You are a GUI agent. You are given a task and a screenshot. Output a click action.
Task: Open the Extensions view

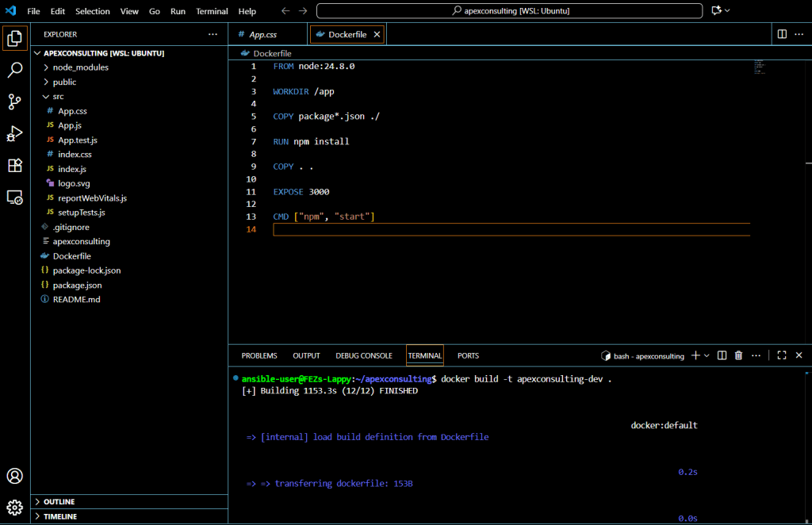click(x=14, y=165)
